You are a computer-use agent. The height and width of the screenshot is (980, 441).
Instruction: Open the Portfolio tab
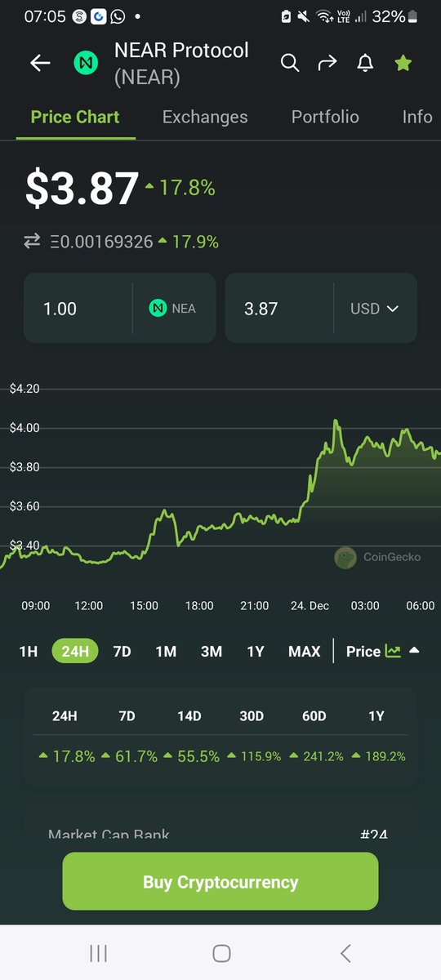click(325, 117)
